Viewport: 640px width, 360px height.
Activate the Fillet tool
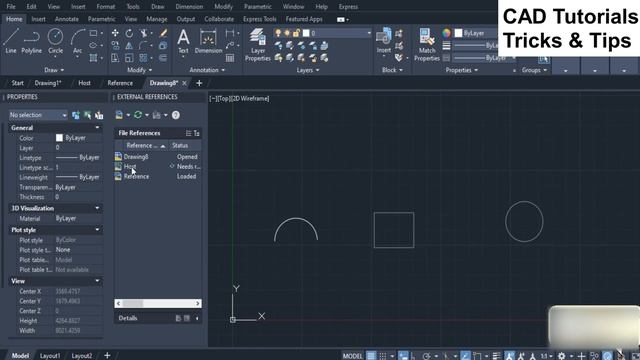(143, 45)
